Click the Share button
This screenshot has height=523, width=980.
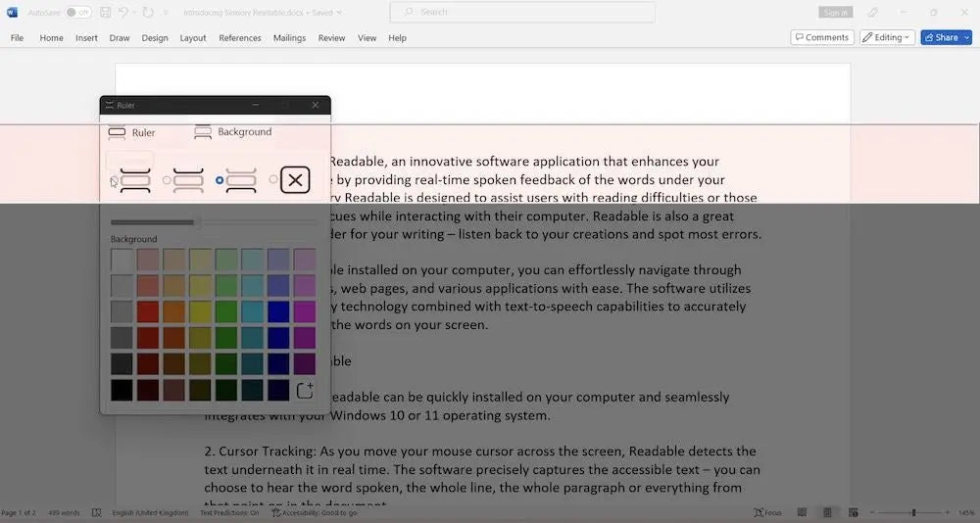click(941, 37)
